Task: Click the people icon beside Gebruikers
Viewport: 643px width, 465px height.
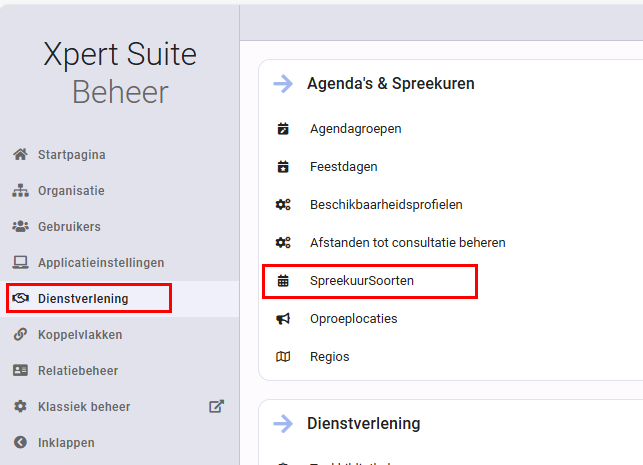Action: click(20, 227)
